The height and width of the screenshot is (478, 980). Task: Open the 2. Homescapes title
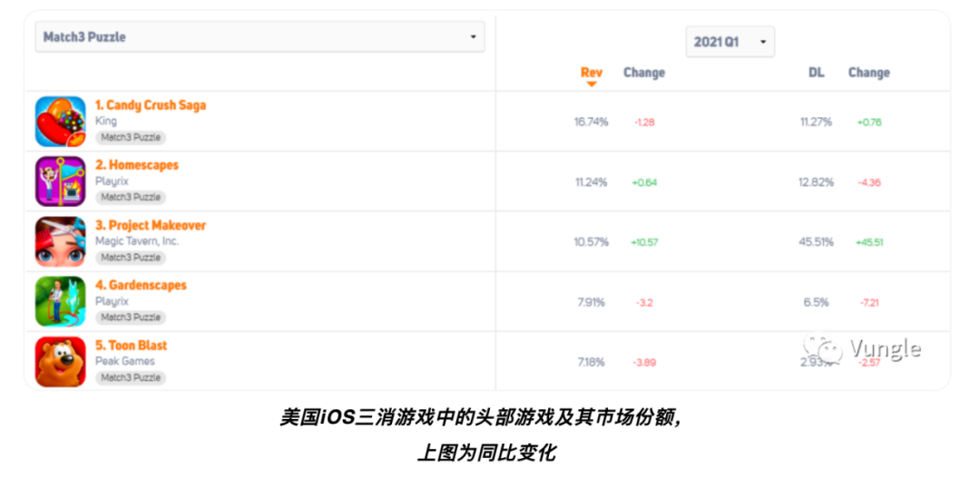click(x=137, y=165)
